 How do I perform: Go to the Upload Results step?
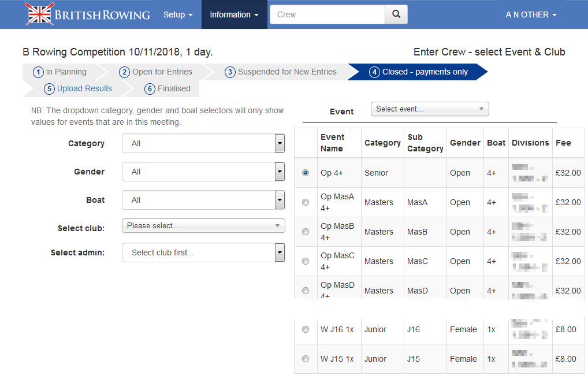pyautogui.click(x=79, y=88)
